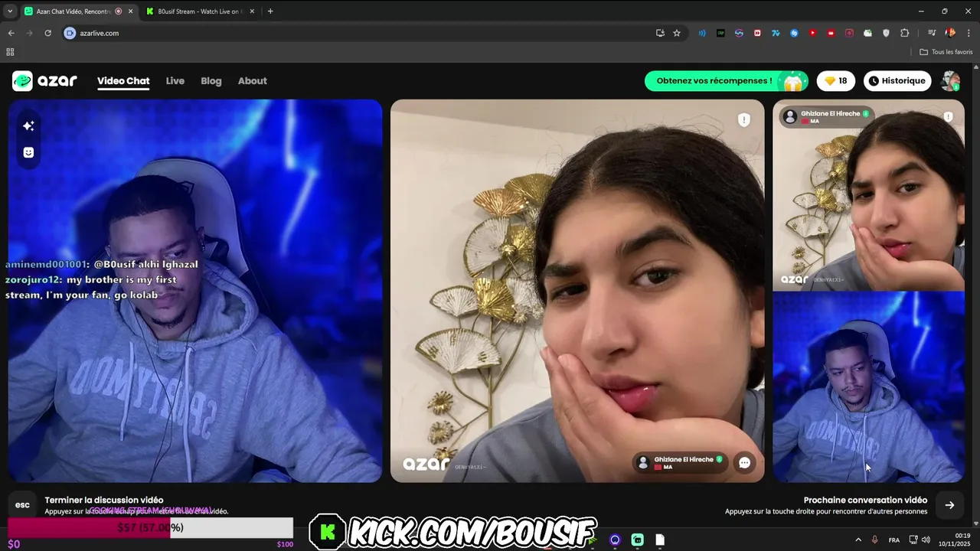This screenshot has height=551, width=980.
Task: Close the B0usif Stream browser tab
Action: click(253, 11)
